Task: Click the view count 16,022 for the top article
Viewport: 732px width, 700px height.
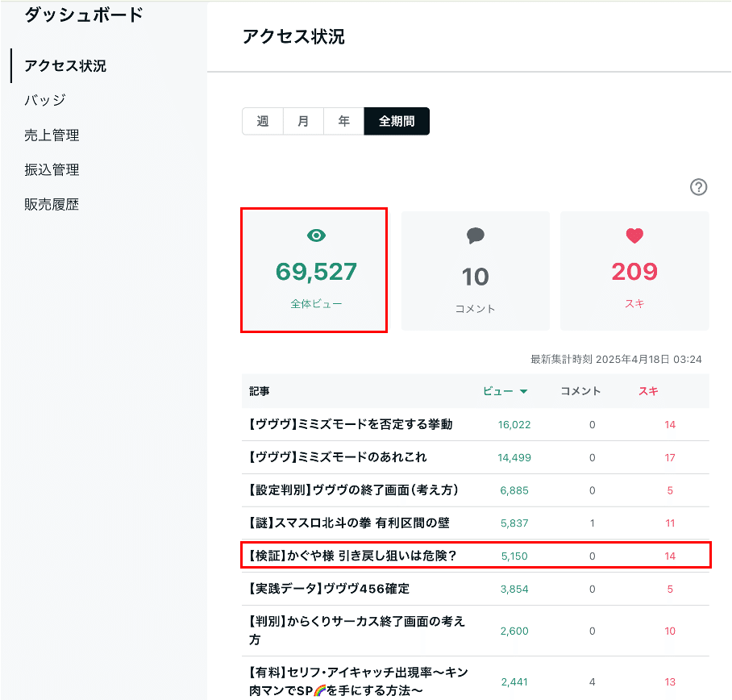Action: coord(514,423)
